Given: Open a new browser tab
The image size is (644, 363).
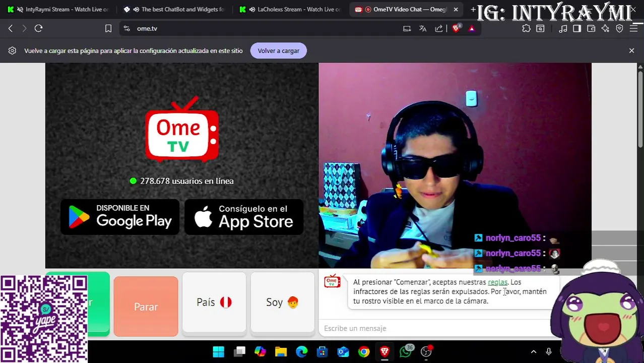Looking at the screenshot, I should 473,10.
